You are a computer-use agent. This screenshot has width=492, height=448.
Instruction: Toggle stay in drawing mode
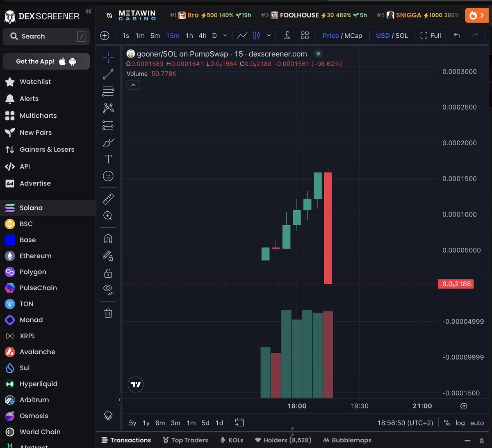point(108,256)
